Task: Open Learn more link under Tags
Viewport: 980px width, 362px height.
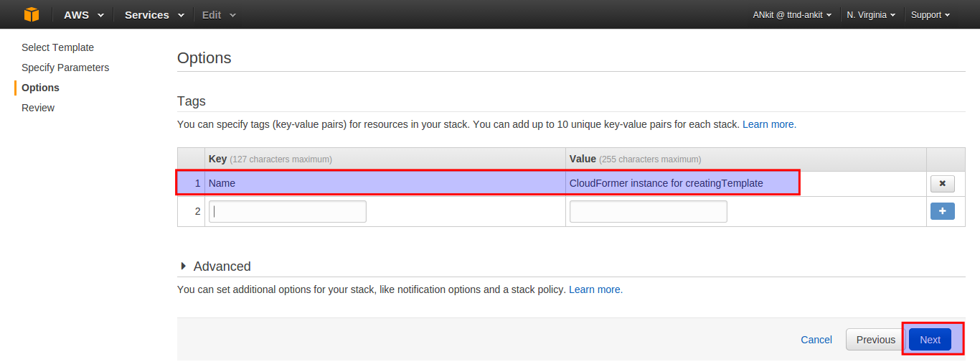Action: (x=769, y=124)
